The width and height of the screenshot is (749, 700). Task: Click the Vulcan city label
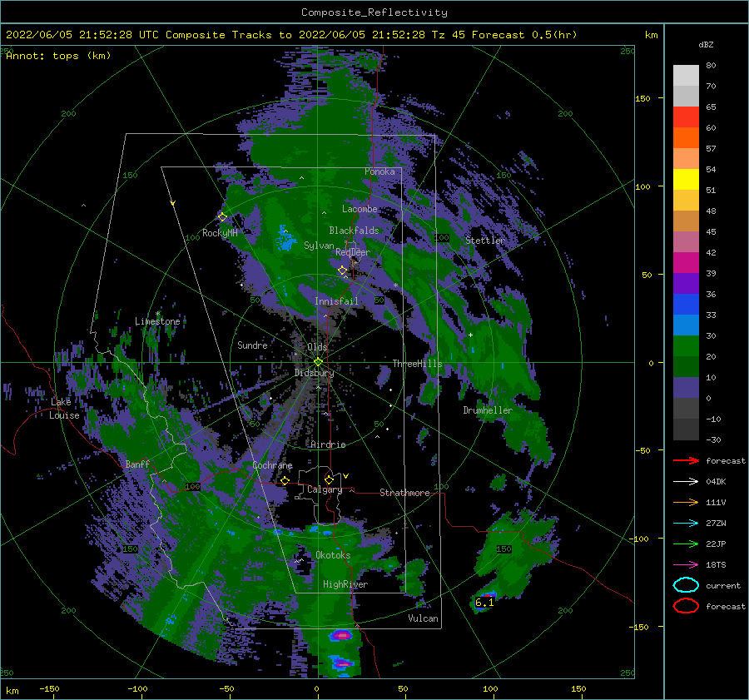click(423, 618)
